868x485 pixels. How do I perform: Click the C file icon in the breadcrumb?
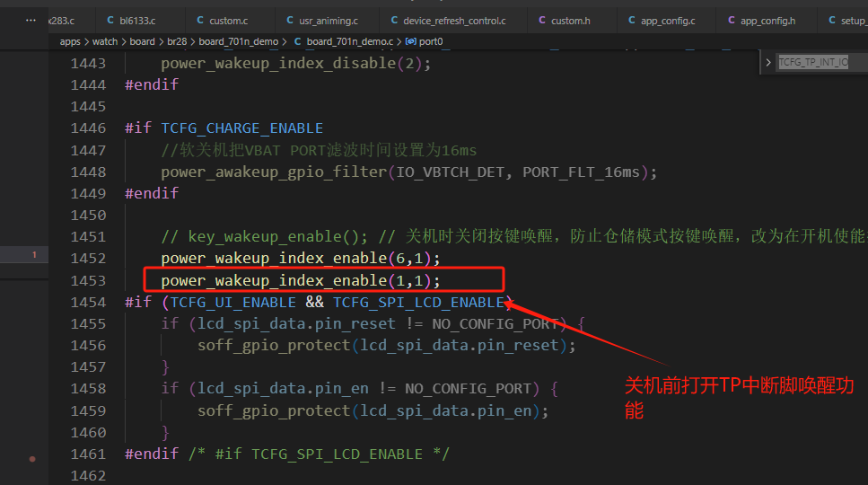point(298,41)
